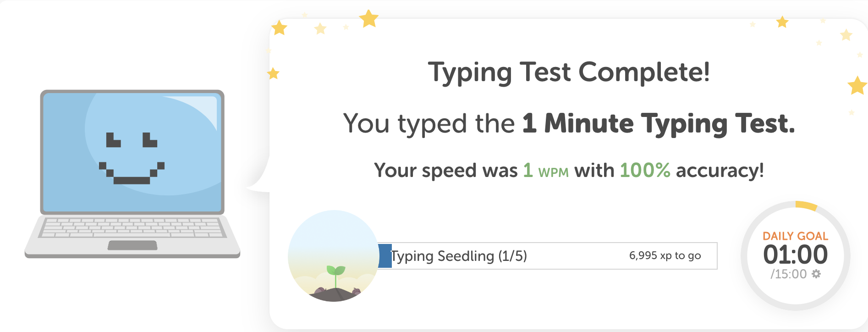The image size is (868, 332).
Task: Click the gold star at the card's top-left corner
Action: [279, 28]
